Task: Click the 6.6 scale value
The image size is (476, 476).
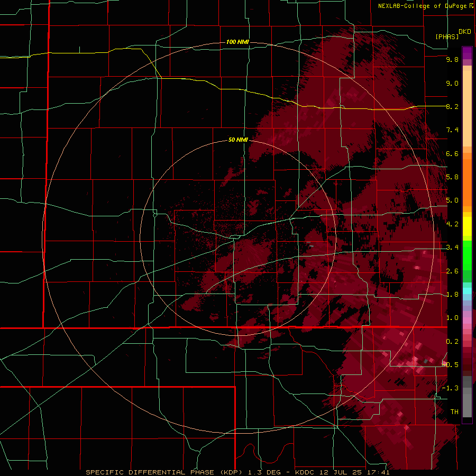Action: coord(452,153)
